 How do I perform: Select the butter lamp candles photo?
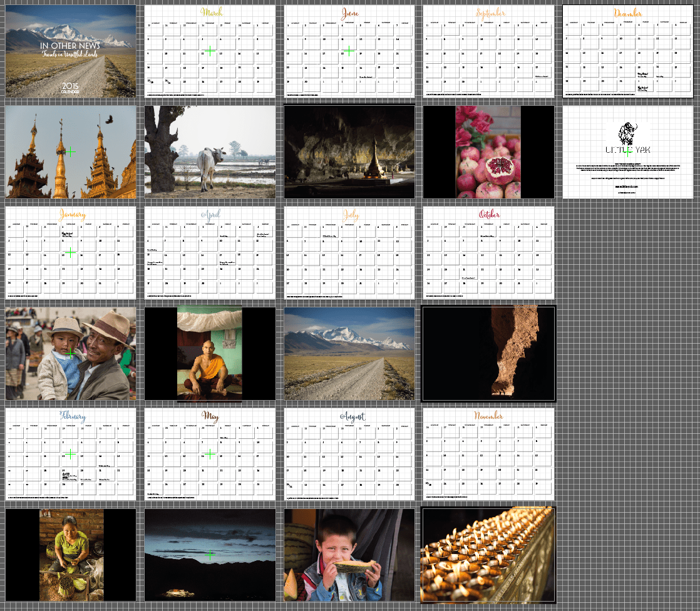tap(488, 555)
